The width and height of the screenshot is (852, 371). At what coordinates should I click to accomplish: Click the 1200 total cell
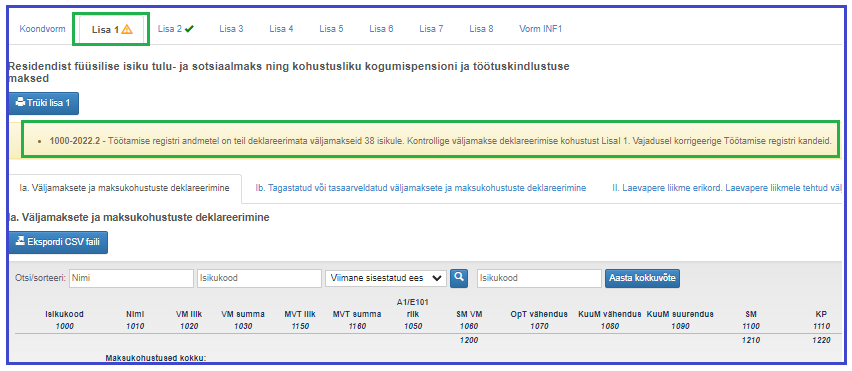coord(469,340)
